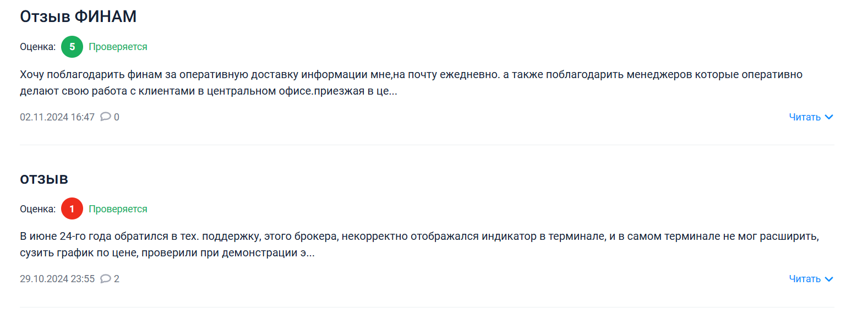Click the "Проверяется" status beside the 5 rating
This screenshot has height=313, width=868.
pyautogui.click(x=118, y=47)
